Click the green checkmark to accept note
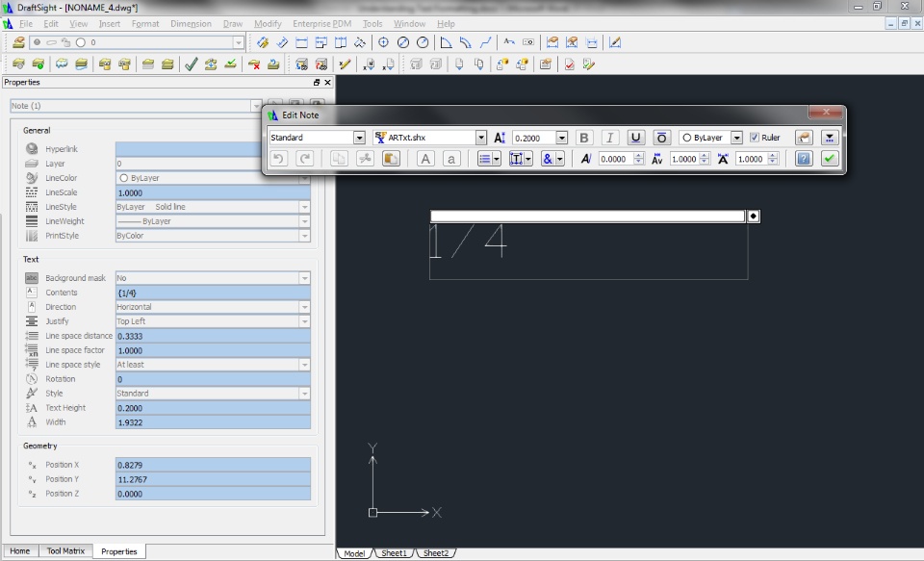The width and height of the screenshot is (924, 561). tap(829, 159)
